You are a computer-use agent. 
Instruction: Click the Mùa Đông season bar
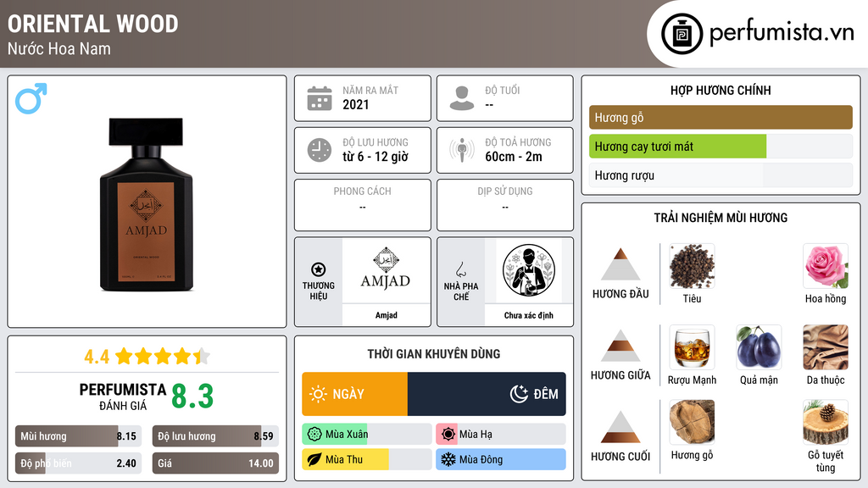[501, 459]
